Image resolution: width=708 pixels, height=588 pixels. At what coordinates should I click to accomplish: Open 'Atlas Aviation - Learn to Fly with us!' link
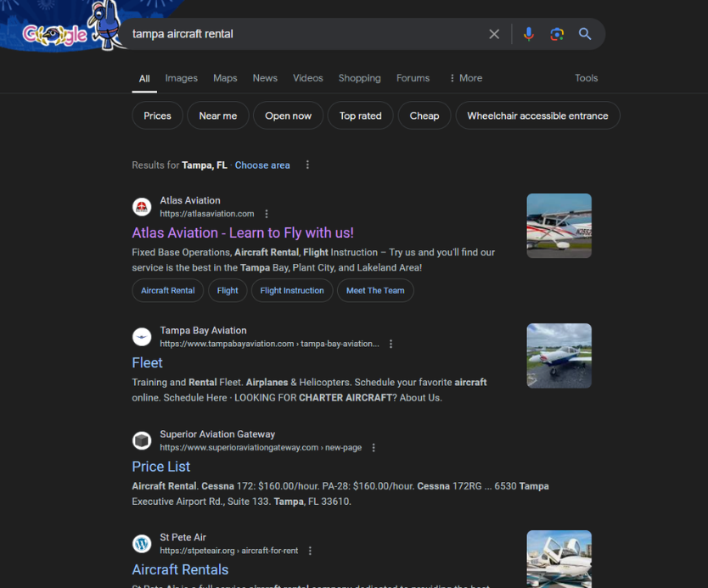pyautogui.click(x=243, y=232)
